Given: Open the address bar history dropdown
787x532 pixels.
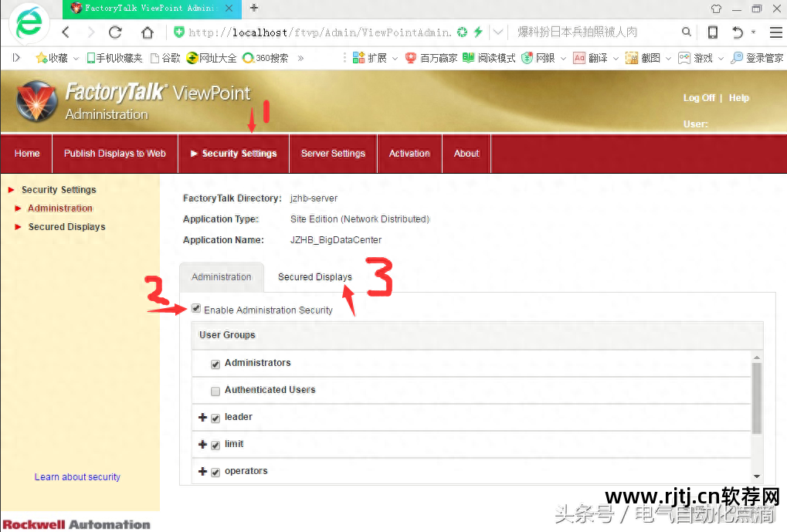Looking at the screenshot, I should pyautogui.click(x=498, y=32).
